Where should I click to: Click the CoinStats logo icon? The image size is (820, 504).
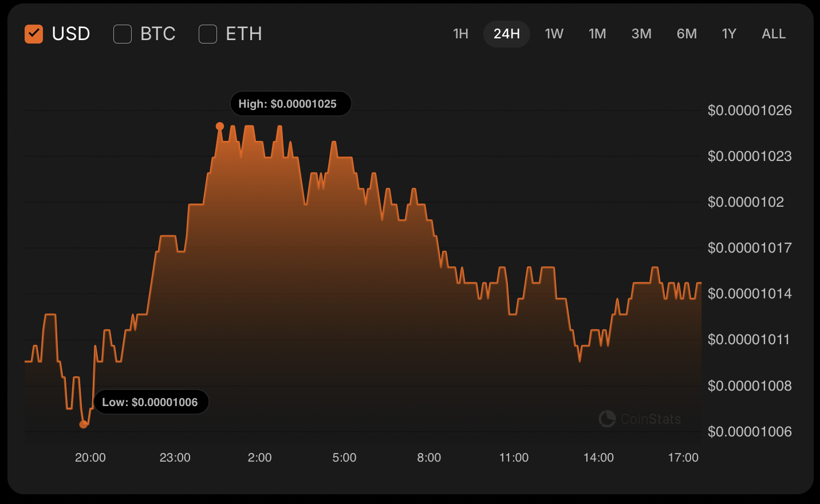[607, 419]
